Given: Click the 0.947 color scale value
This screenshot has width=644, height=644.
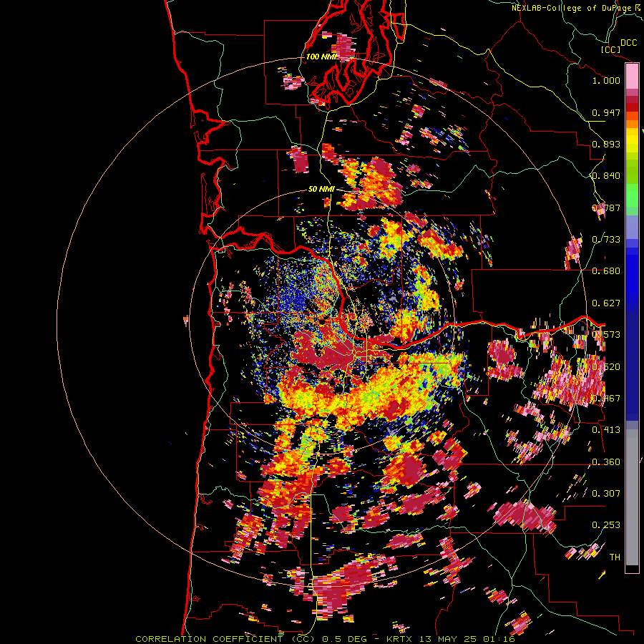Looking at the screenshot, I should [606, 112].
